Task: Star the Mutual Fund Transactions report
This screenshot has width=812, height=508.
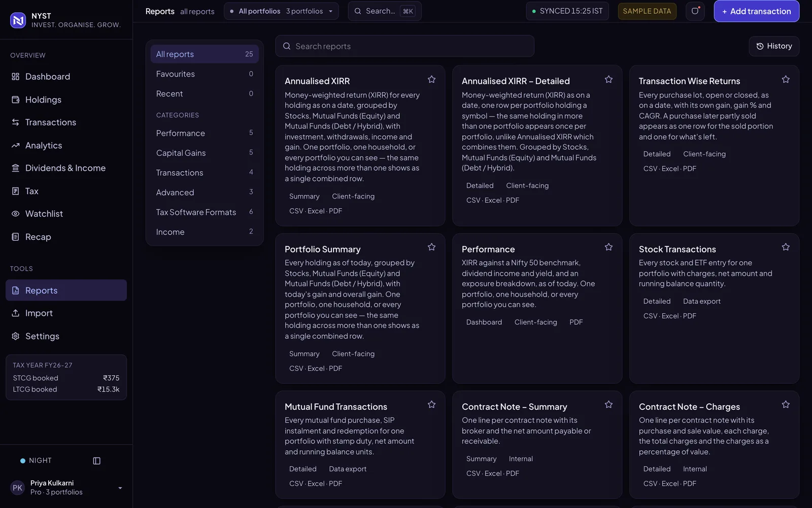Action: pyautogui.click(x=431, y=404)
